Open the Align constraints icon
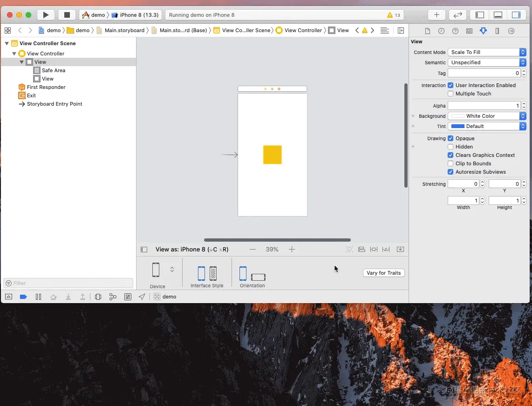532x406 pixels. tap(361, 249)
